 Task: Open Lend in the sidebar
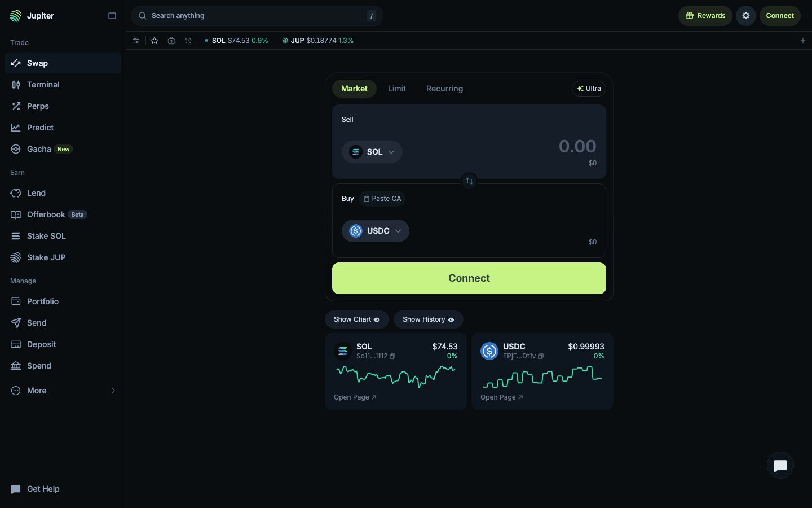63,193
